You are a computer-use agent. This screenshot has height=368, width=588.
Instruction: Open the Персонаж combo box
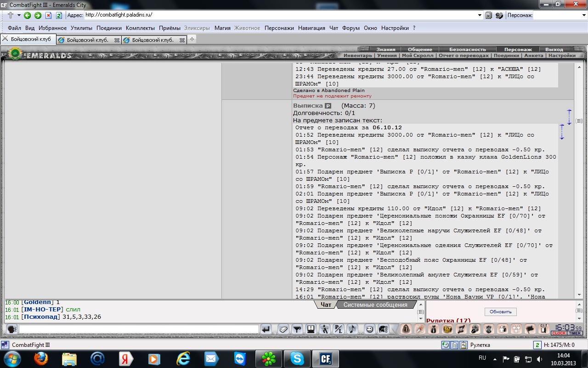560,15
